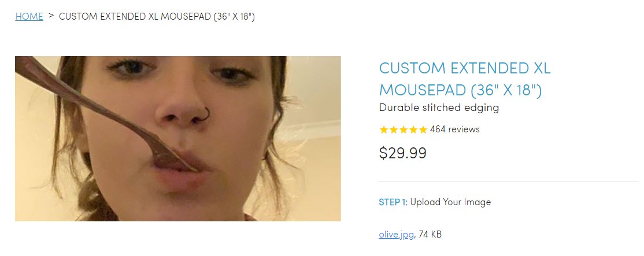
Task: Click the Upload Your Image step text
Action: [x=450, y=202]
